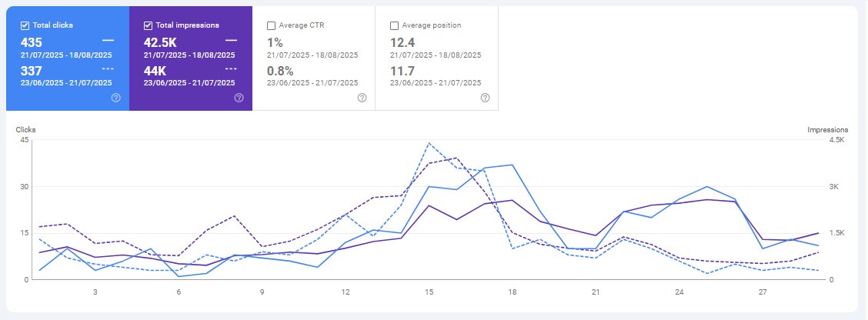The width and height of the screenshot is (868, 320).
Task: Click the Total impressions card label
Action: coord(187,25)
